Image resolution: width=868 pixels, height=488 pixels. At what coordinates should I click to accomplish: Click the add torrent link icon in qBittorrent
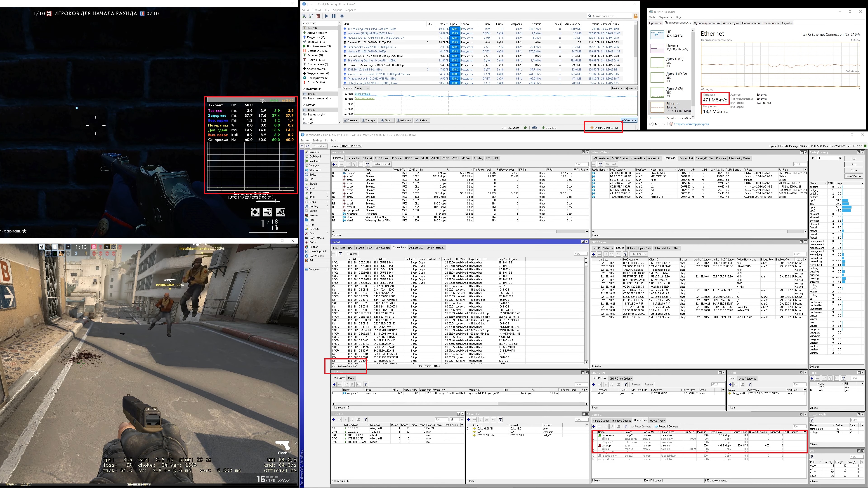click(304, 16)
